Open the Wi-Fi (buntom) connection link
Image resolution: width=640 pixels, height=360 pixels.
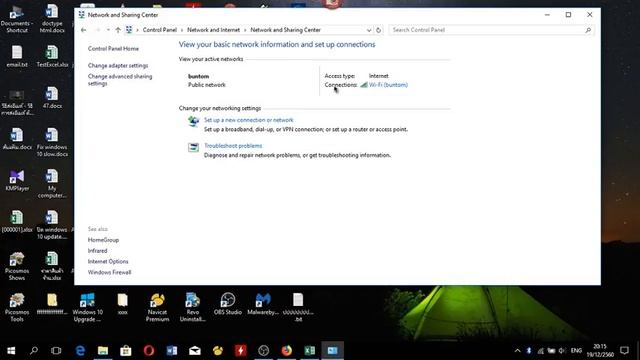click(388, 85)
